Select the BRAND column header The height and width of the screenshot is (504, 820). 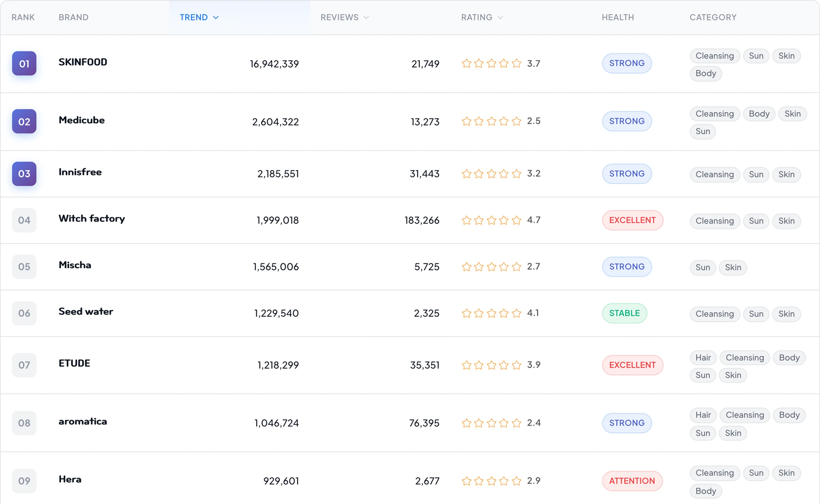click(x=74, y=17)
